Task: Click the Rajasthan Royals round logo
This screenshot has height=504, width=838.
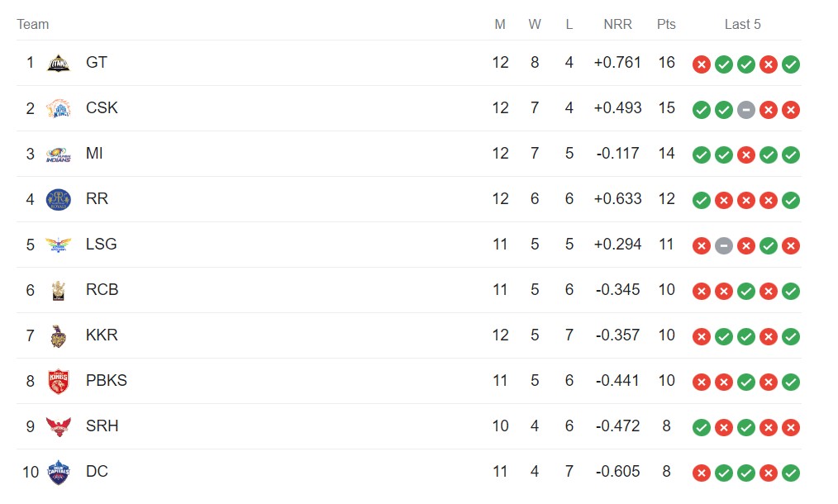Action: pos(58,199)
